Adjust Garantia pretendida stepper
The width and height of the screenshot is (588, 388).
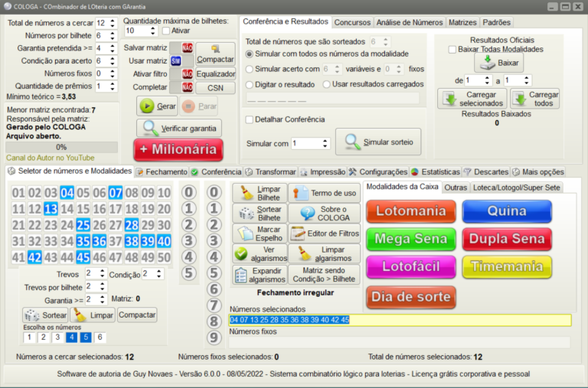(113, 48)
